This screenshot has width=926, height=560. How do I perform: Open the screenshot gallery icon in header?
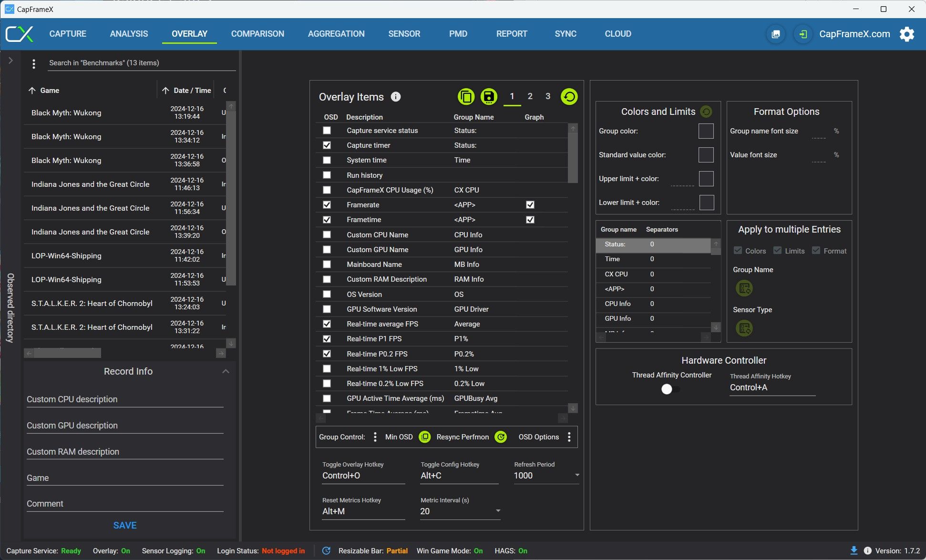[x=776, y=34]
